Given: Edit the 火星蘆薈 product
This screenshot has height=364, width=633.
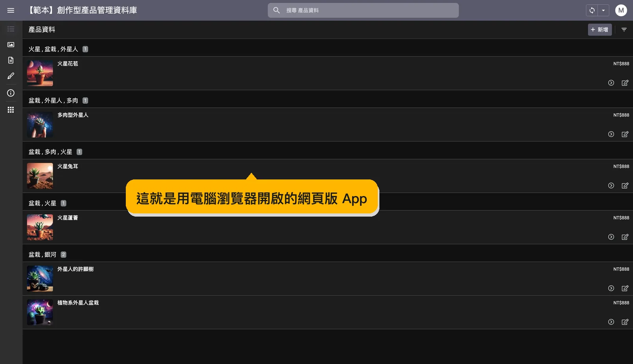Looking at the screenshot, I should [625, 237].
